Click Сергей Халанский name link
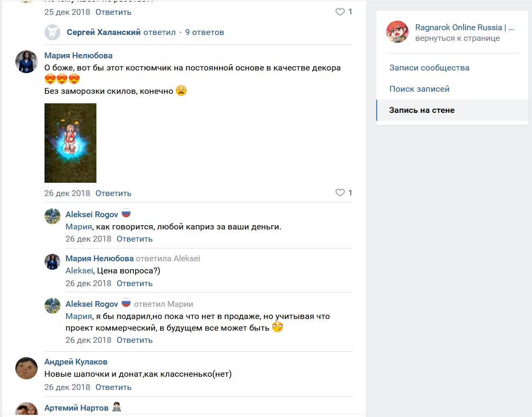The height and width of the screenshot is (417, 532). [103, 32]
